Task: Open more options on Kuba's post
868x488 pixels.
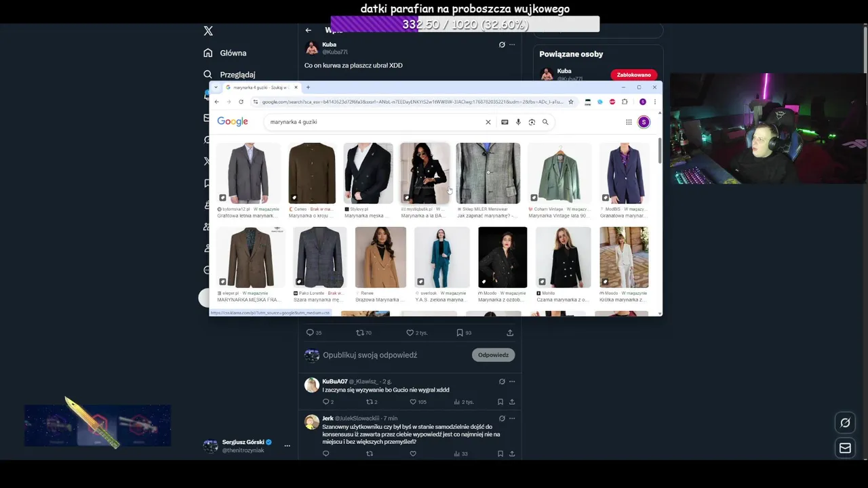Action: click(512, 45)
